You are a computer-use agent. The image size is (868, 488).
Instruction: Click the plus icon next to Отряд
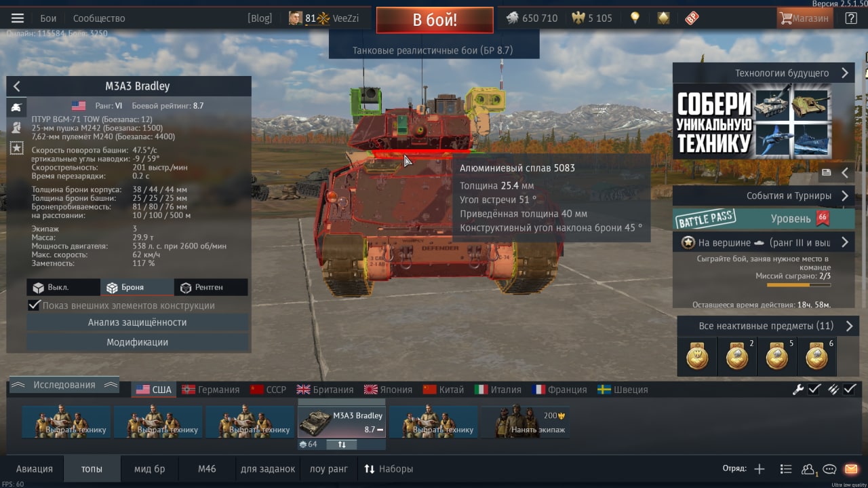pos(759,469)
